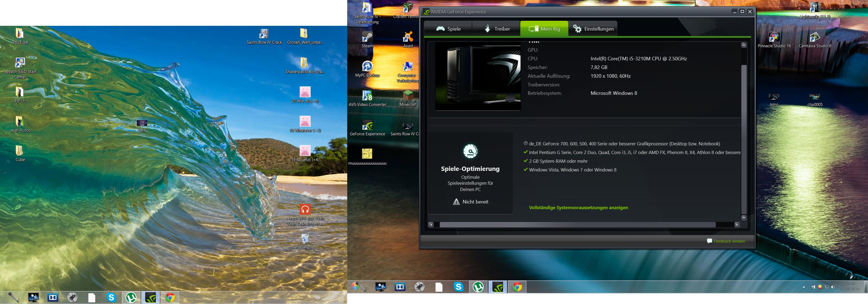Click the rig computer thumbnail image
Viewport: 868px width, 304px height.
click(478, 77)
